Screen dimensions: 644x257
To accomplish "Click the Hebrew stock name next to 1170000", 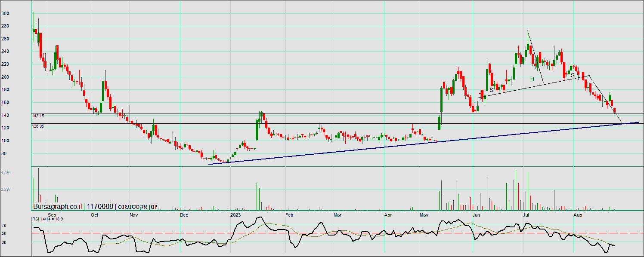I will (137, 207).
